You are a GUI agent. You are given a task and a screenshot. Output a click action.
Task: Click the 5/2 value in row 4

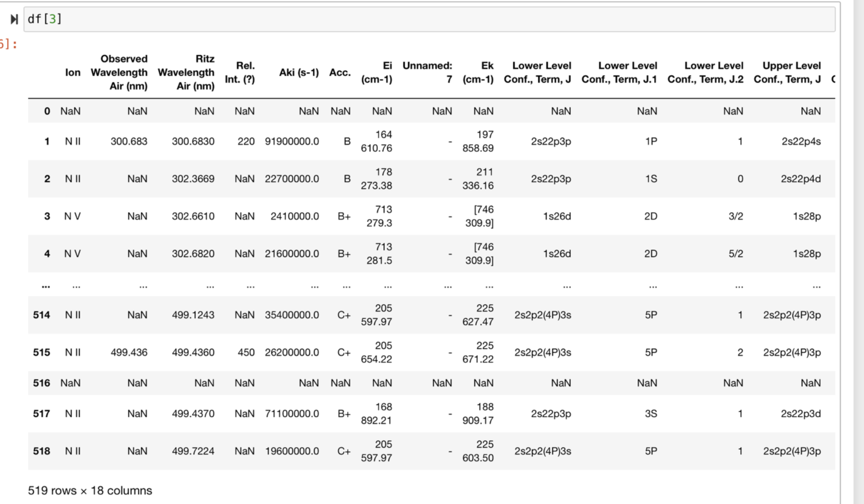coord(736,254)
